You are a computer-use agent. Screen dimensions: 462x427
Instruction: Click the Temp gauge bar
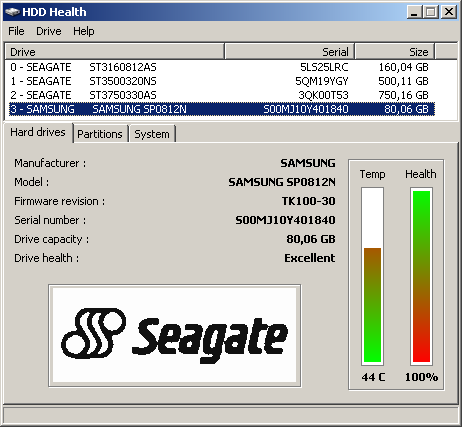[372, 276]
